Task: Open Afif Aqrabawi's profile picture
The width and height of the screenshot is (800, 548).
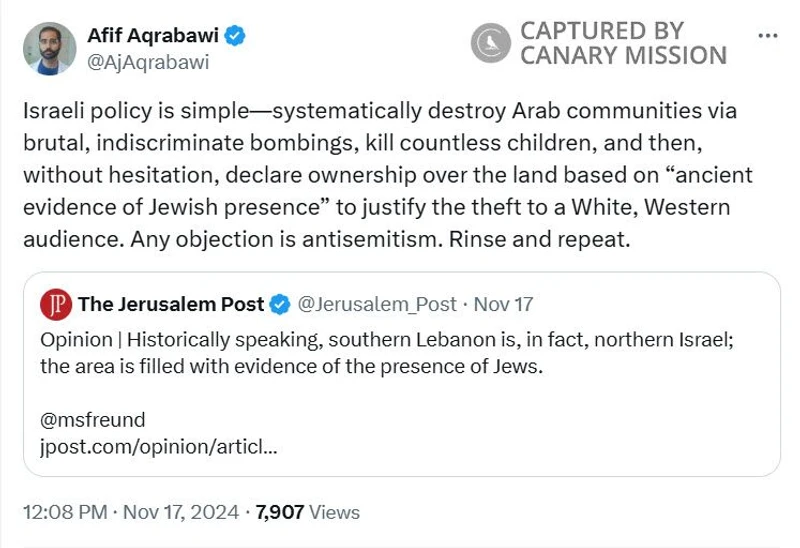Action: pyautogui.click(x=50, y=48)
